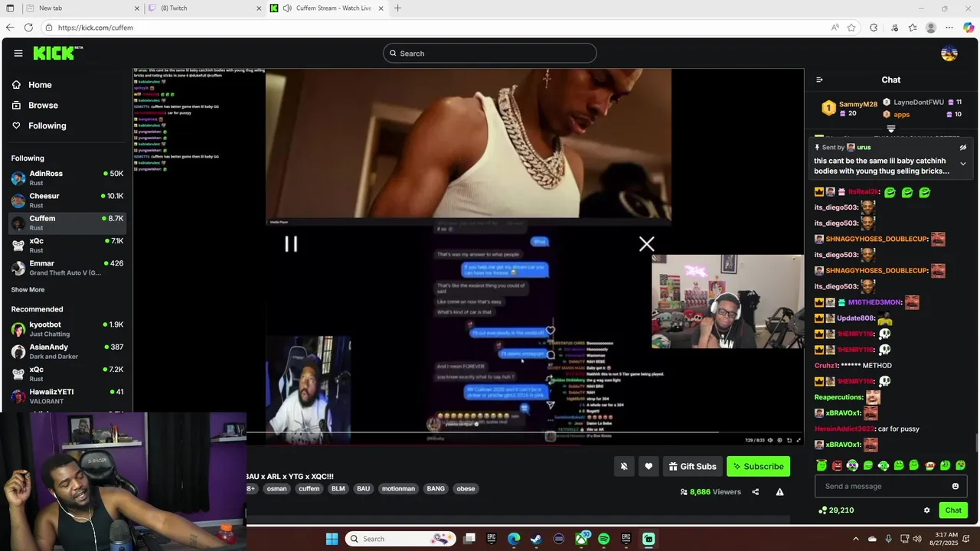Click the 29,210 channel points
The height and width of the screenshot is (551, 980).
click(835, 510)
